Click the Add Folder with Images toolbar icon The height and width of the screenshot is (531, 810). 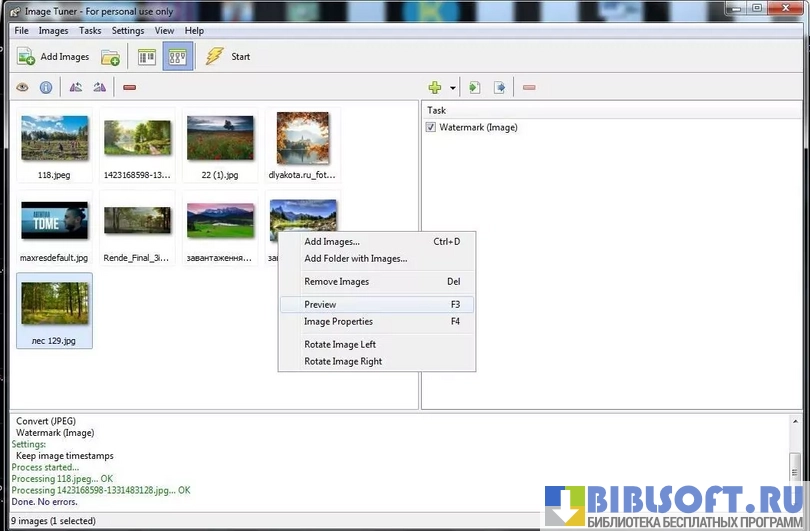110,57
